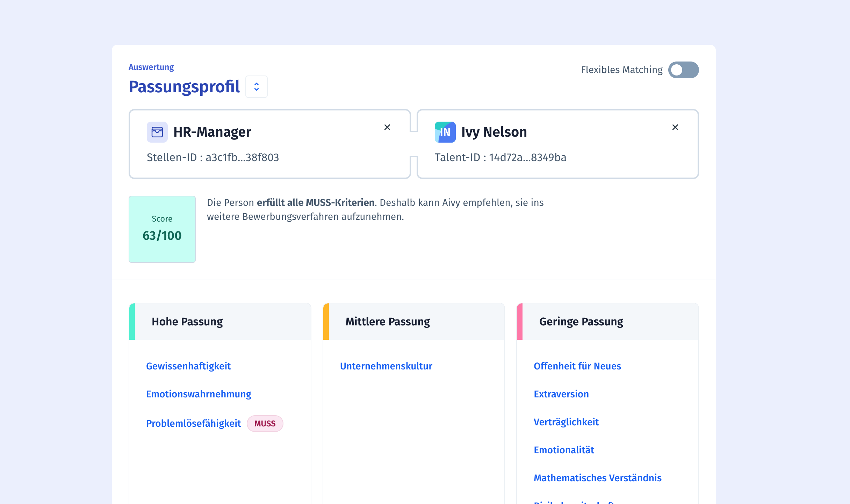Click the Ivy Nelson IN avatar
Image resolution: width=850 pixels, height=504 pixels.
(445, 132)
